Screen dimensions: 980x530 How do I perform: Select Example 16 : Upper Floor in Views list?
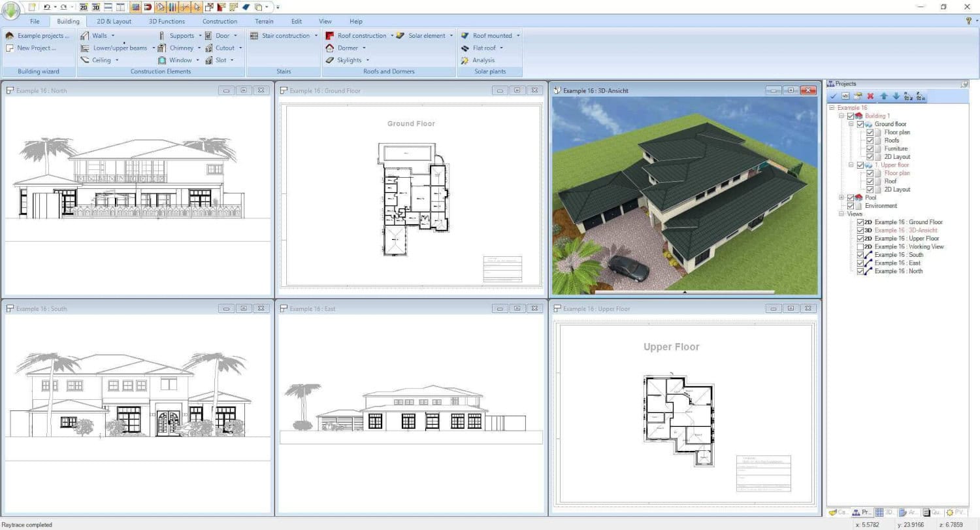[x=908, y=238]
